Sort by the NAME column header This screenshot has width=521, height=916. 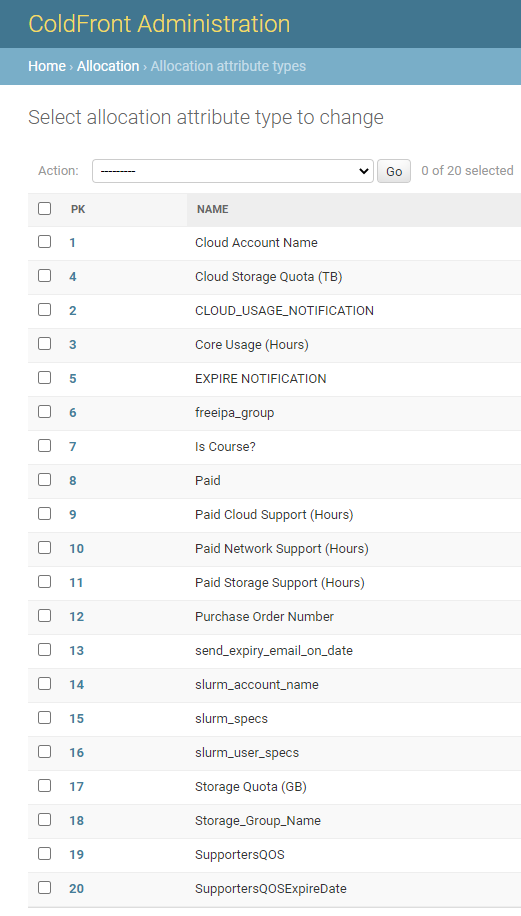pyautogui.click(x=213, y=209)
